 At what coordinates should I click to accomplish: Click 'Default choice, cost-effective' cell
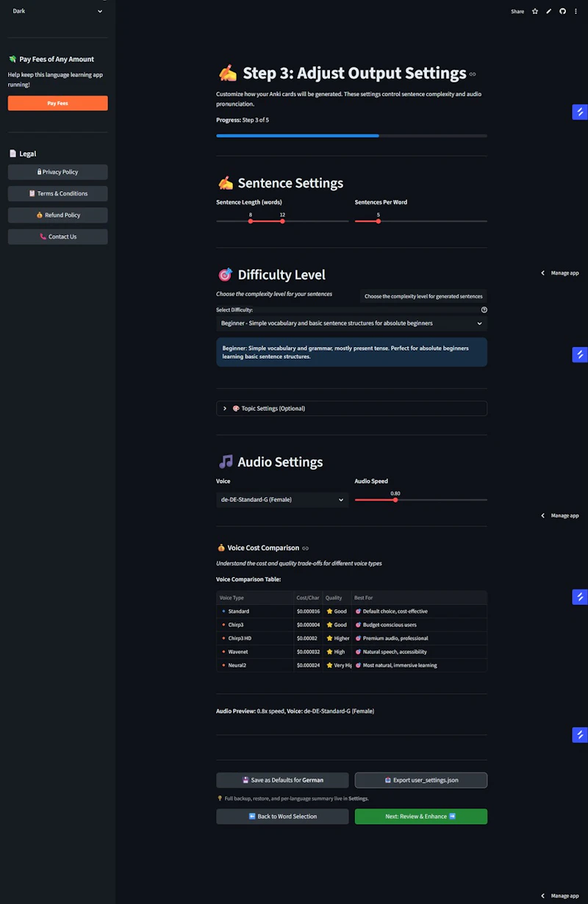point(418,611)
